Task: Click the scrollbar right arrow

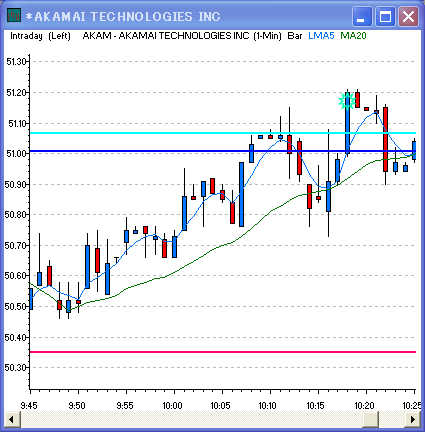Action: pos(413,419)
